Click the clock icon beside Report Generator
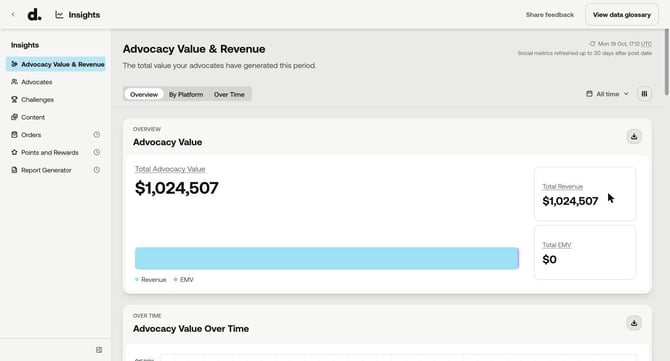 97,170
